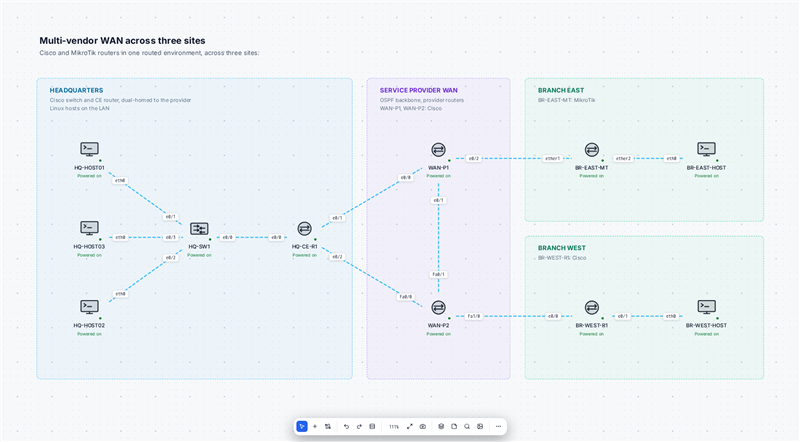Click e0/0 label left of HQ-CE-R1
The width and height of the screenshot is (800, 442).
[276, 237]
